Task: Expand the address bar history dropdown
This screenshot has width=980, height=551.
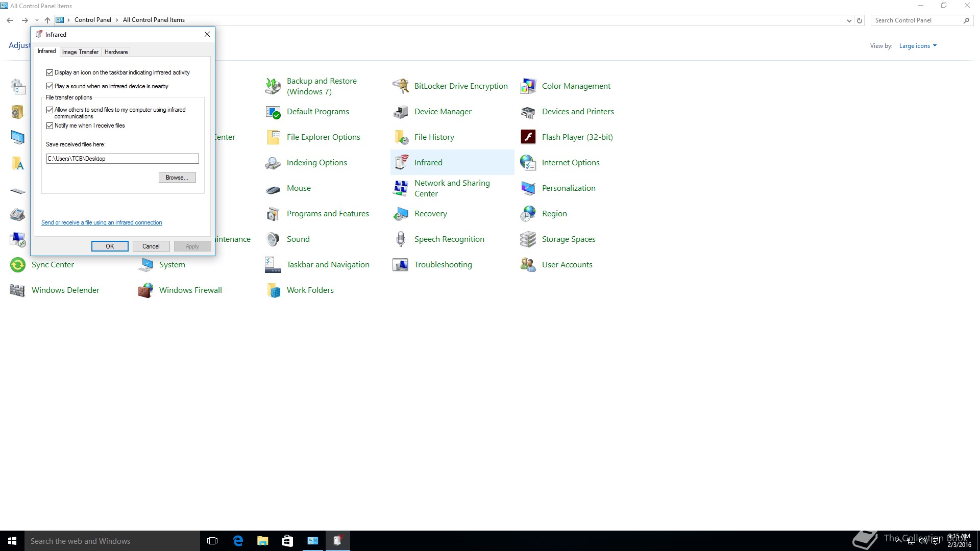Action: (849, 20)
